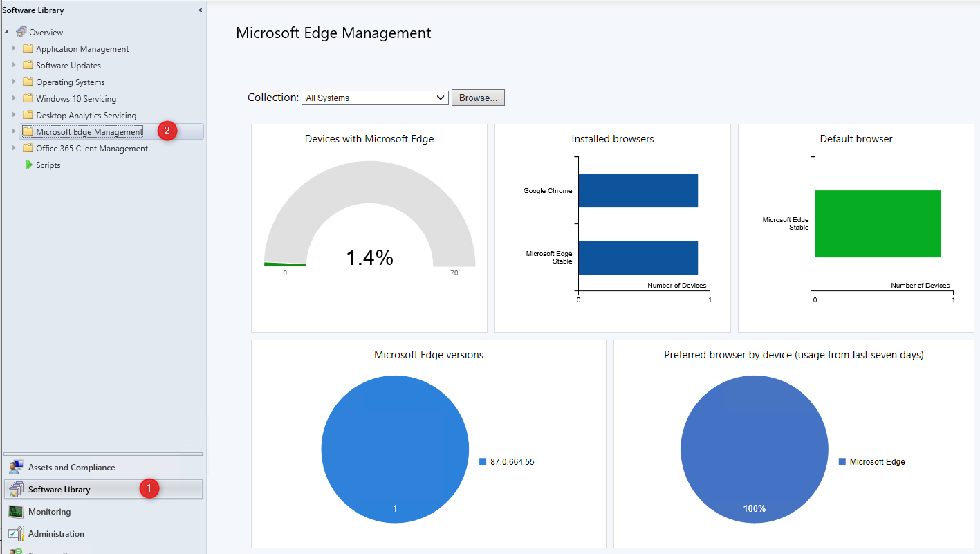Click the Desktop Analytics Servicing folder icon
Image resolution: width=980 pixels, height=554 pixels.
(28, 115)
